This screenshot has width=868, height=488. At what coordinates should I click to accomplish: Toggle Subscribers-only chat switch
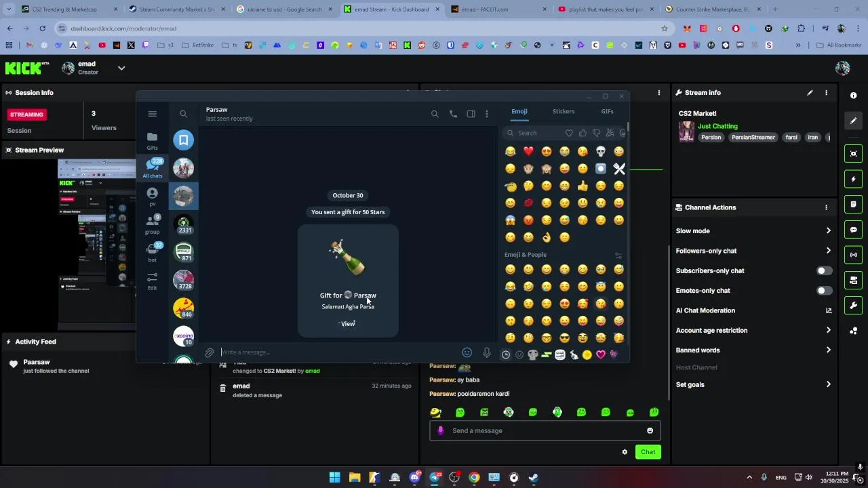point(824,271)
